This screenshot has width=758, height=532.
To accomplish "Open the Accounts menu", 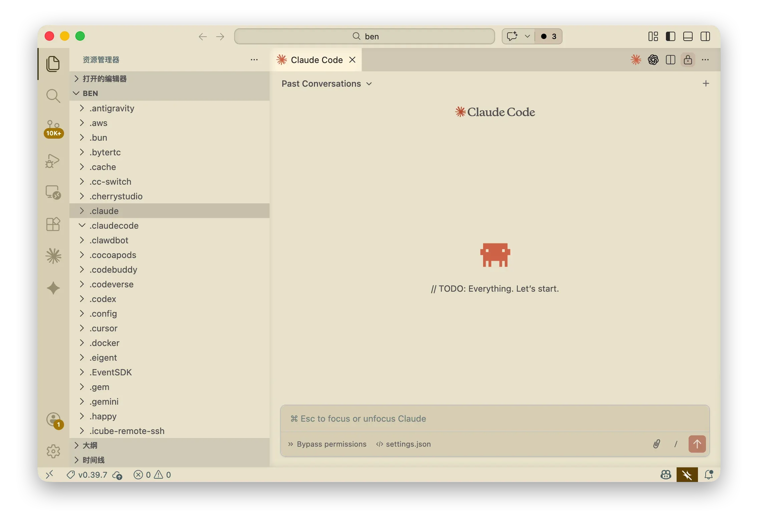I will tap(54, 420).
